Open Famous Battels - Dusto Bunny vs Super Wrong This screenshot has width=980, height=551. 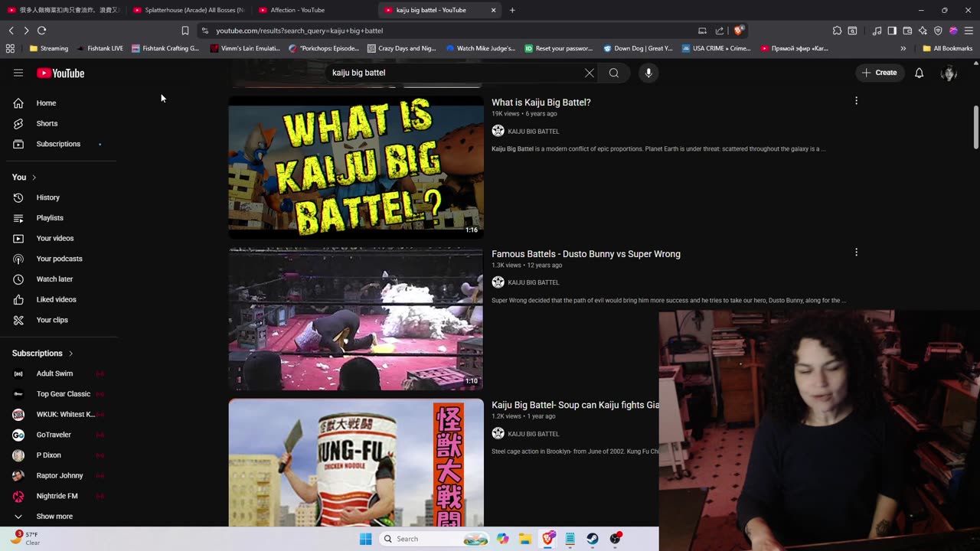586,254
